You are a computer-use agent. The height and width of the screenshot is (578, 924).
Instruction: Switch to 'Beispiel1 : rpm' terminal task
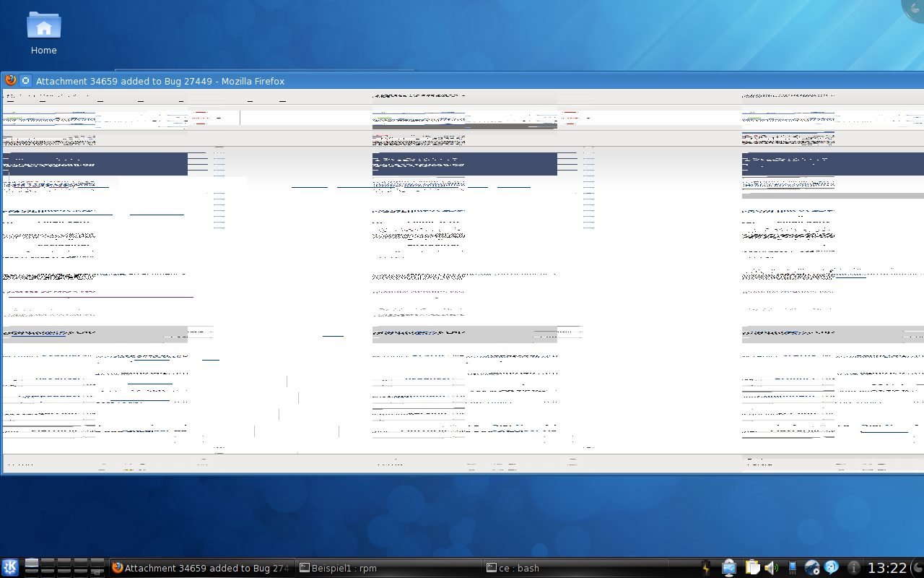(x=390, y=568)
